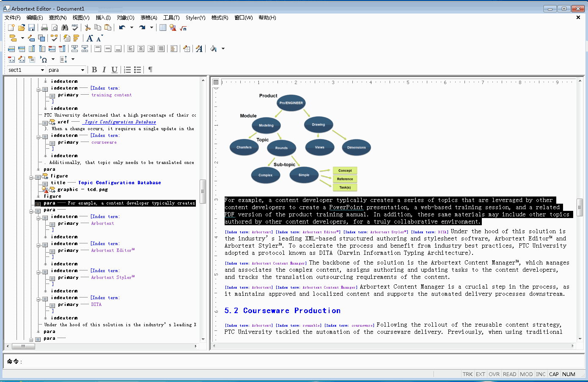The image size is (588, 382).
Task: Open the 帮助(H) Help menu
Action: pos(267,17)
